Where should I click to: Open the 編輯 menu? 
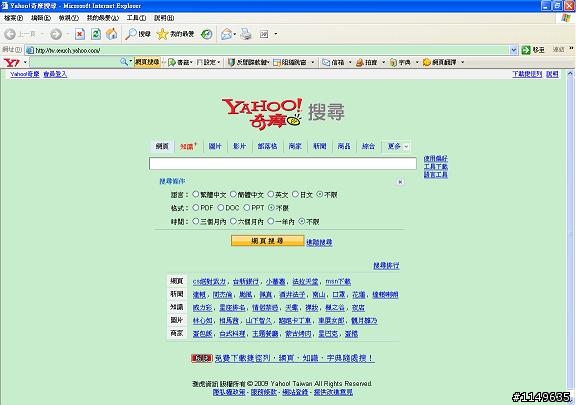(x=41, y=18)
